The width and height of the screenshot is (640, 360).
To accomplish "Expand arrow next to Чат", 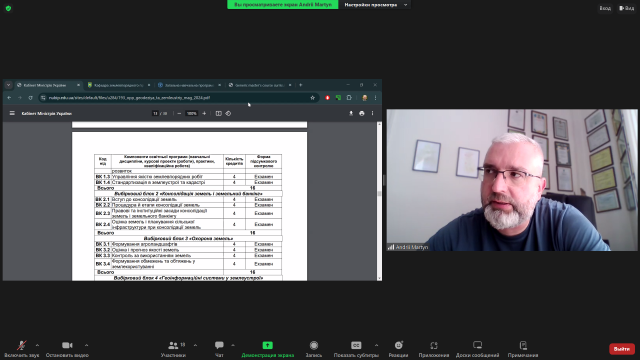I will coord(233,345).
